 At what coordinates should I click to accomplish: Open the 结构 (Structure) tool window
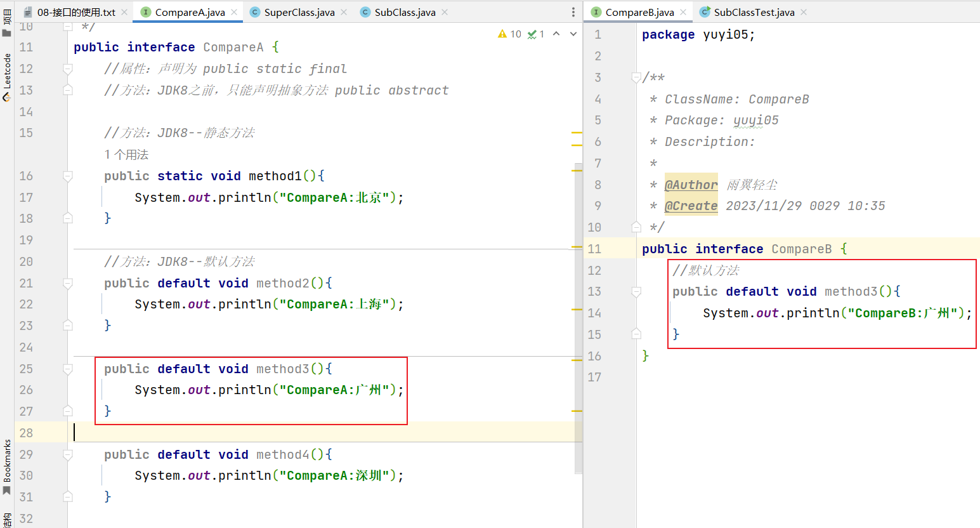click(x=7, y=520)
